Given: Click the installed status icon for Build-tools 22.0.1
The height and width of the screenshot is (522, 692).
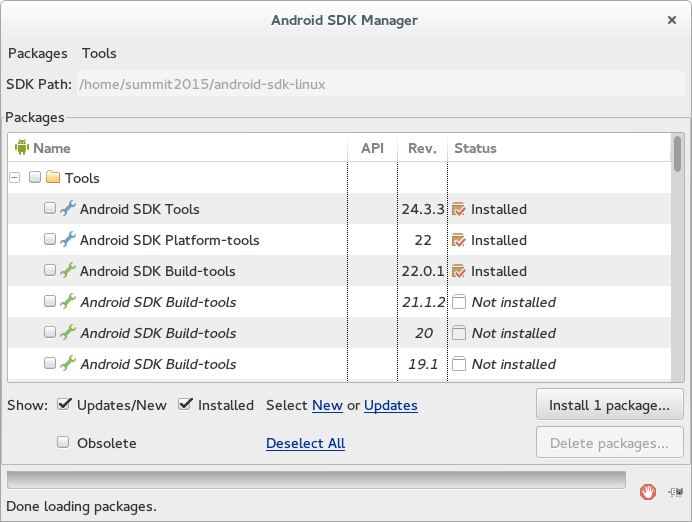Looking at the screenshot, I should click(459, 271).
